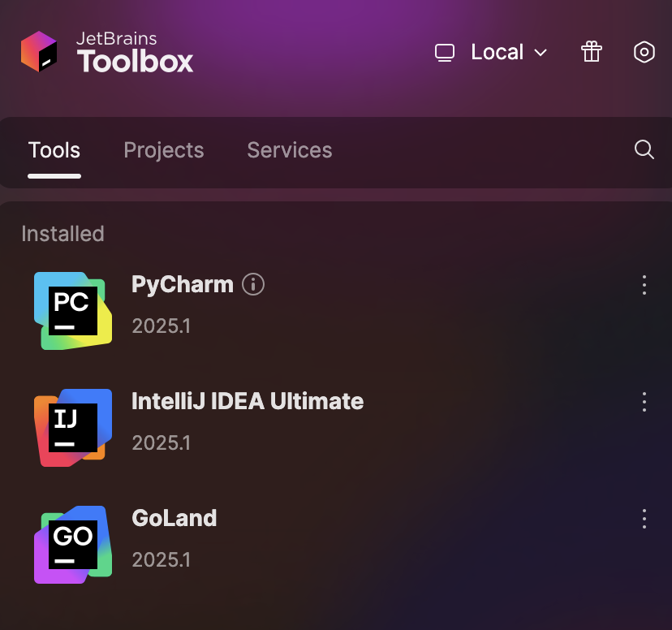Open the Local environment dropdown
The height and width of the screenshot is (630, 672).
tap(491, 52)
